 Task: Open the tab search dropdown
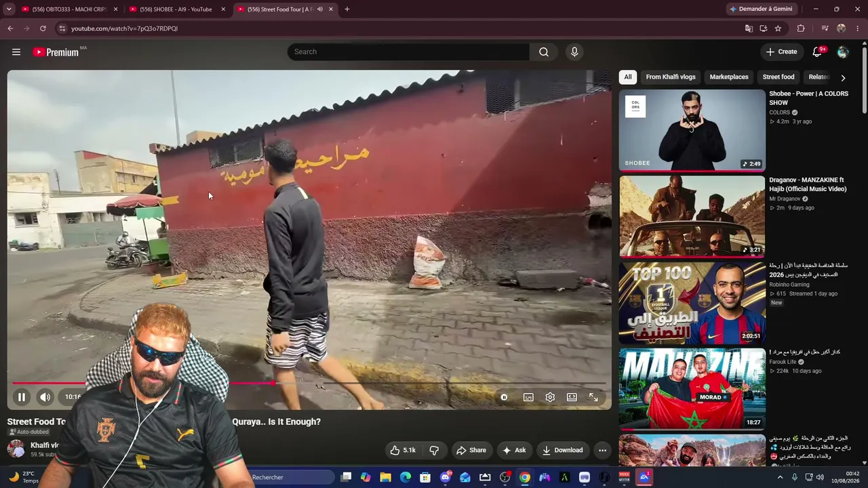[9, 9]
